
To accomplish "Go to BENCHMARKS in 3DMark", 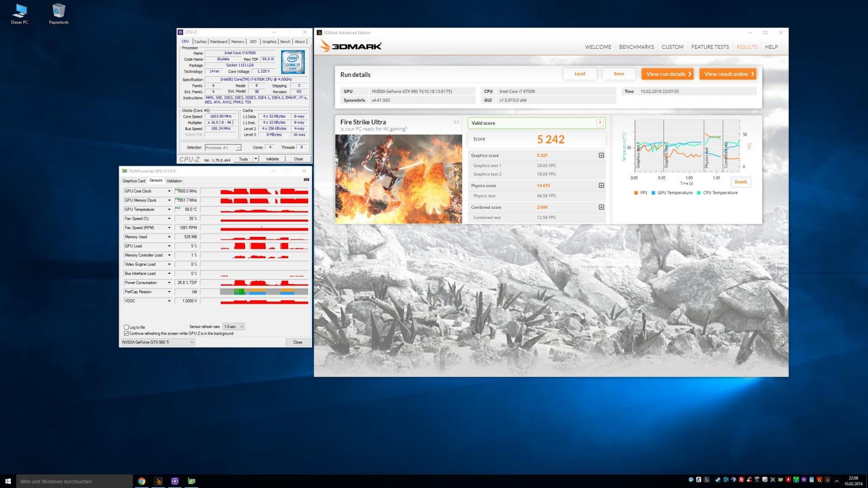I will coord(636,47).
